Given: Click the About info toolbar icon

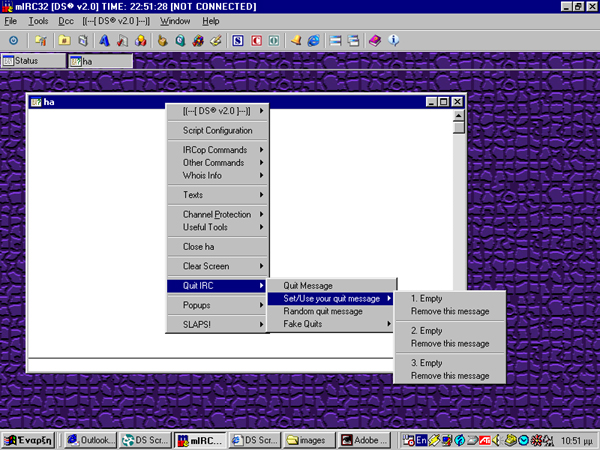Looking at the screenshot, I should (393, 40).
